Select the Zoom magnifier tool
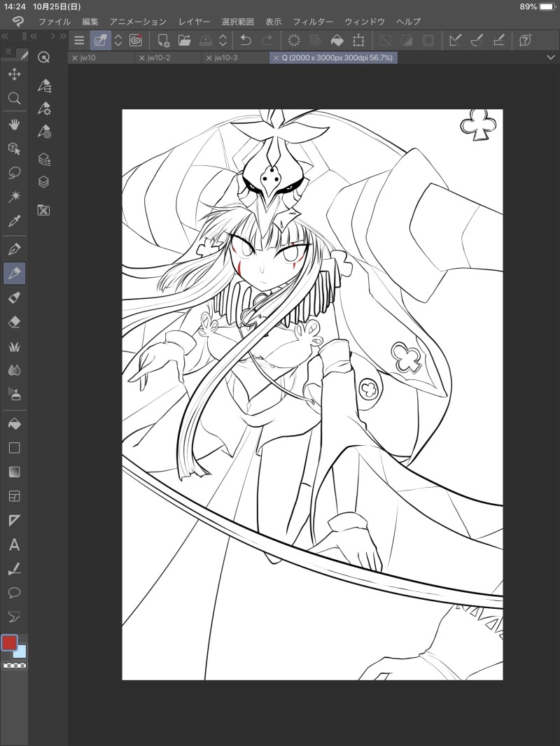Image resolution: width=560 pixels, height=746 pixels. click(x=14, y=99)
